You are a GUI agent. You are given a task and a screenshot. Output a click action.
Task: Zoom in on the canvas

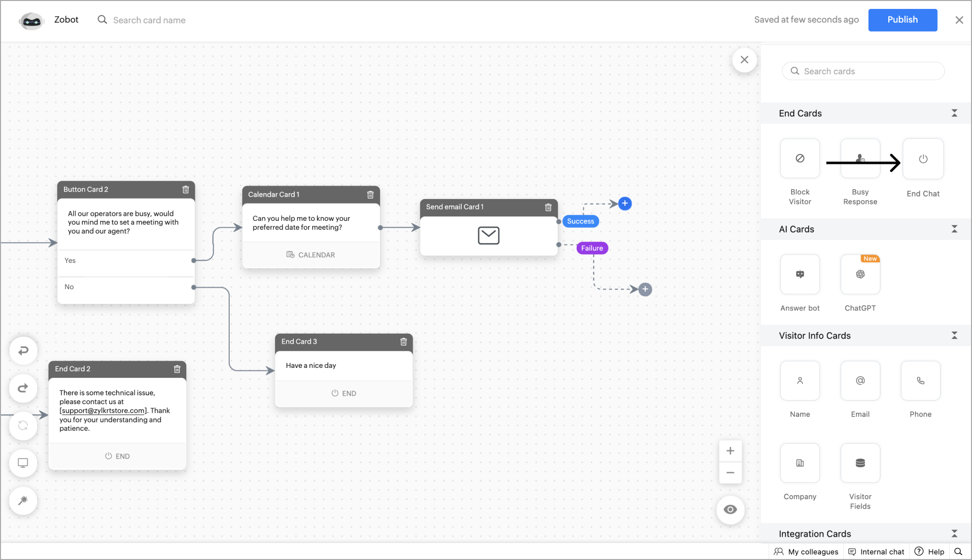pos(730,451)
